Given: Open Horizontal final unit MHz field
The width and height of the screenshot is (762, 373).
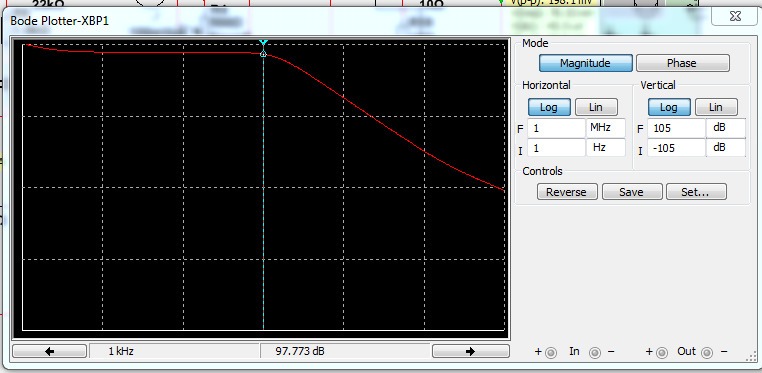Looking at the screenshot, I should point(606,129).
